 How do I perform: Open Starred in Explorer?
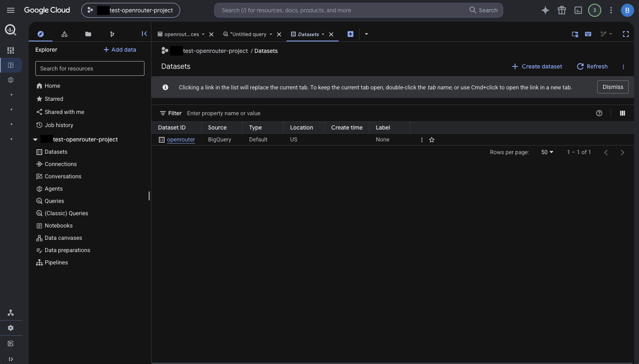point(54,99)
